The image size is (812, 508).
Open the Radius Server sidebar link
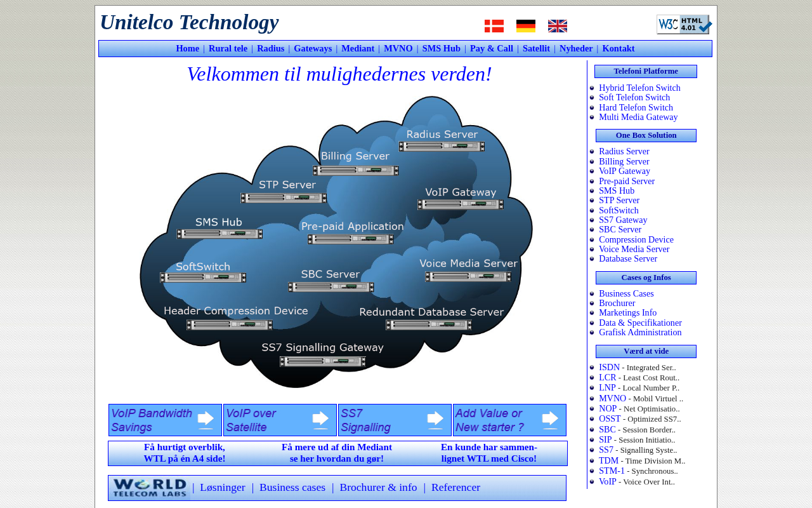(x=624, y=152)
